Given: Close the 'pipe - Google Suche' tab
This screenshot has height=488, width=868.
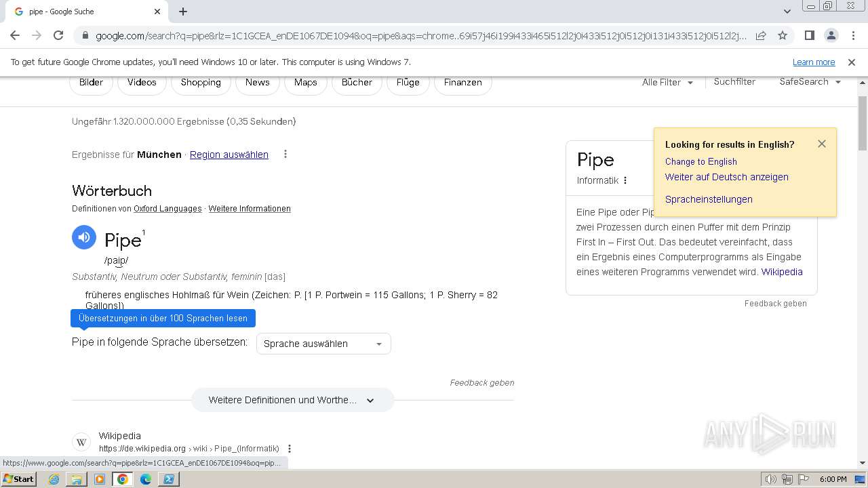Looking at the screenshot, I should 157,12.
